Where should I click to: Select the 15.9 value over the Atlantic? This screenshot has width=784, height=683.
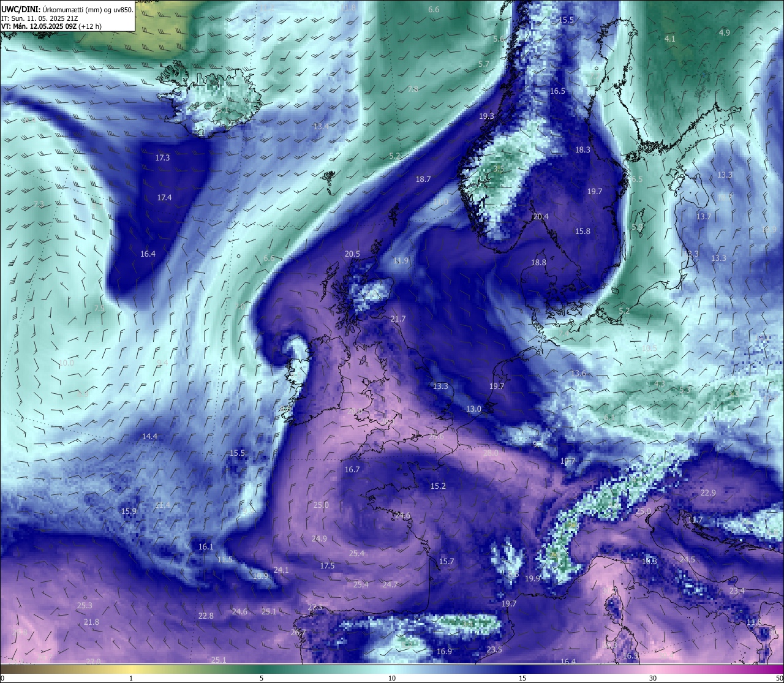(129, 511)
